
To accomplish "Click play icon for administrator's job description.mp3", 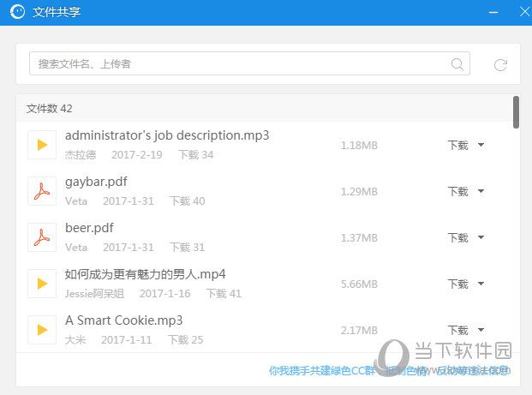I will click(42, 145).
